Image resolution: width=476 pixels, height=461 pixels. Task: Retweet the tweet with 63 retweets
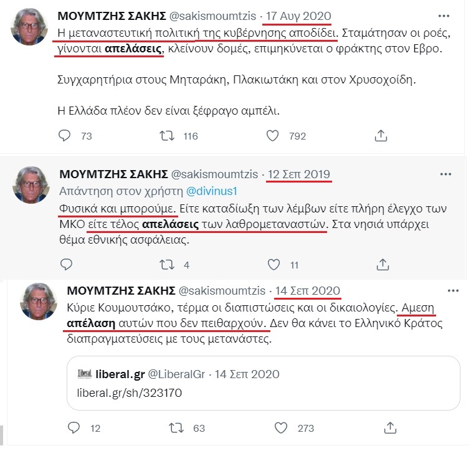pyautogui.click(x=176, y=427)
